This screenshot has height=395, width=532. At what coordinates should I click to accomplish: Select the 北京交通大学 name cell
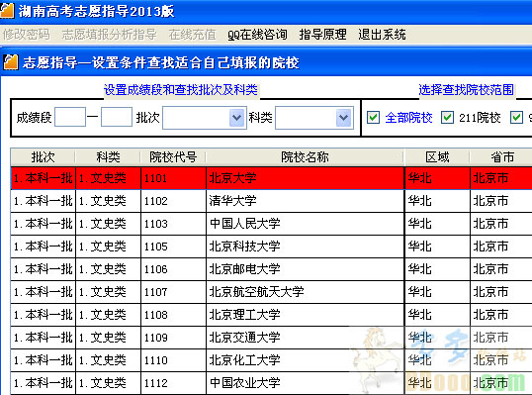(x=305, y=338)
